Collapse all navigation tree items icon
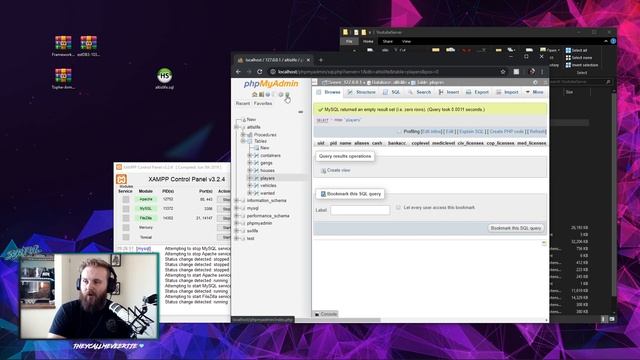640x360 pixels. pyautogui.click(x=300, y=112)
